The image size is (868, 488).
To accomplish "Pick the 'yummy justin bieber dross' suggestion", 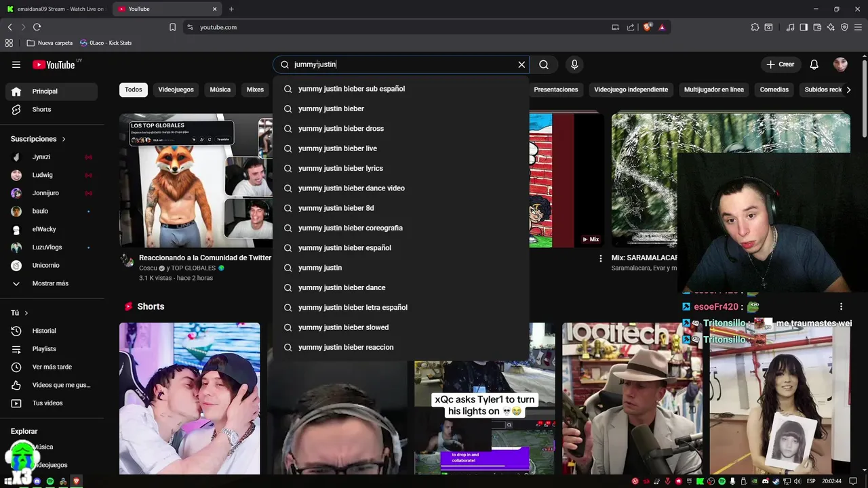I will pos(401,128).
